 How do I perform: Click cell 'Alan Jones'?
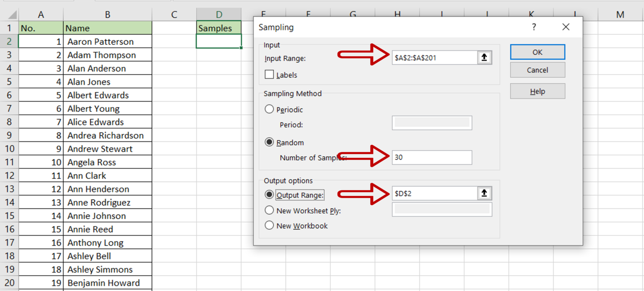tap(108, 82)
